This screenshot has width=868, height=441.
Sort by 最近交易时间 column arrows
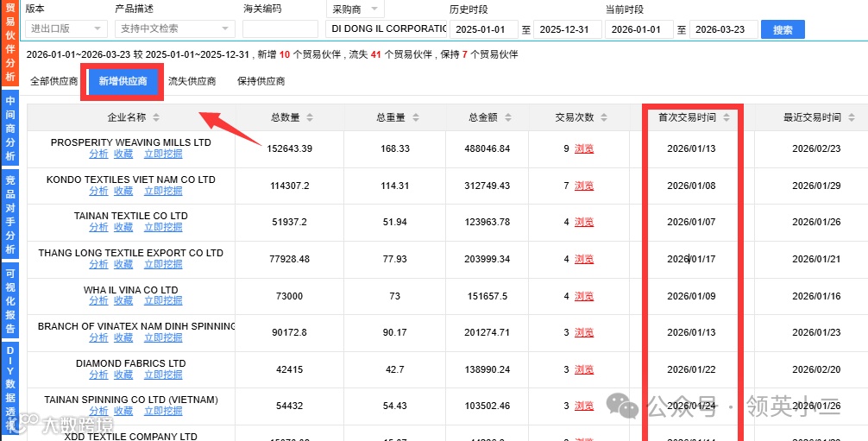(852, 117)
